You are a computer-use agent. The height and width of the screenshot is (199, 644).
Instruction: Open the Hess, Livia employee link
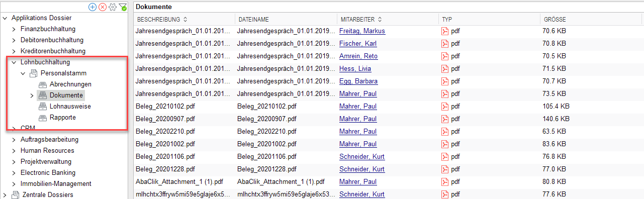[355, 69]
